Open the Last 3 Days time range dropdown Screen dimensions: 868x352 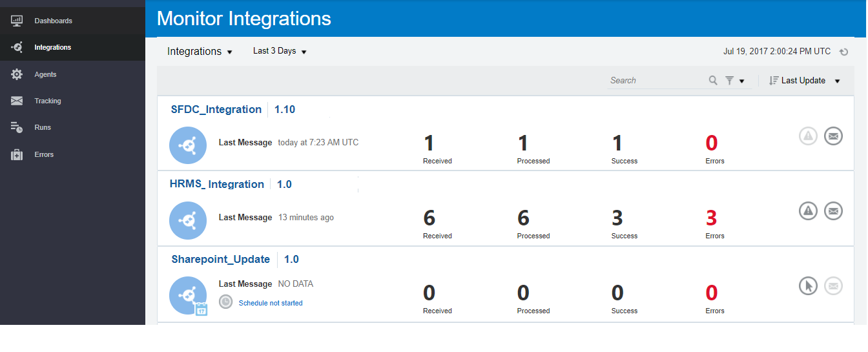(x=280, y=51)
